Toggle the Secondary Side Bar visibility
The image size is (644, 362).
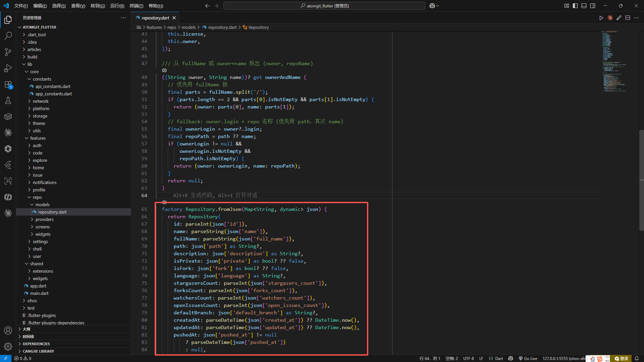tap(593, 6)
